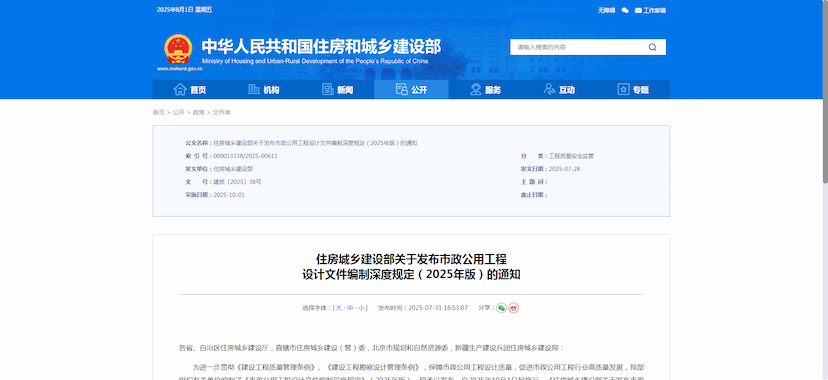Click the 废止日期 label
Viewport: 828px width, 380px height.
pos(534,195)
